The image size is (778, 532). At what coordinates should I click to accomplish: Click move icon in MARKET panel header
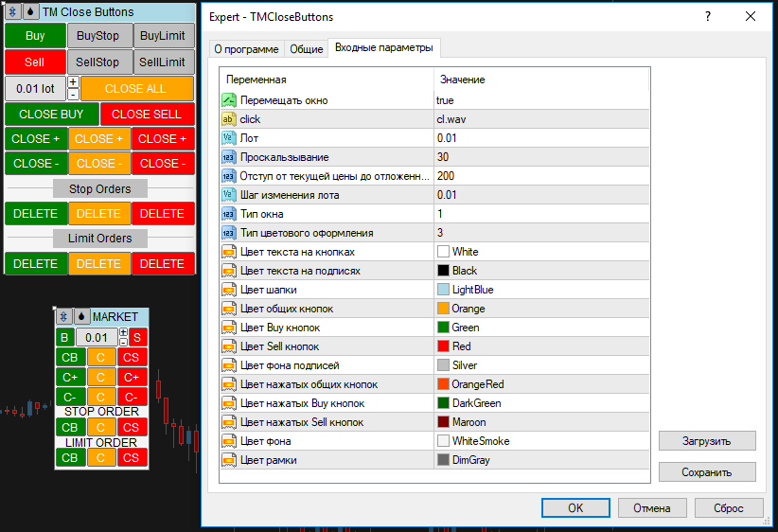click(63, 316)
